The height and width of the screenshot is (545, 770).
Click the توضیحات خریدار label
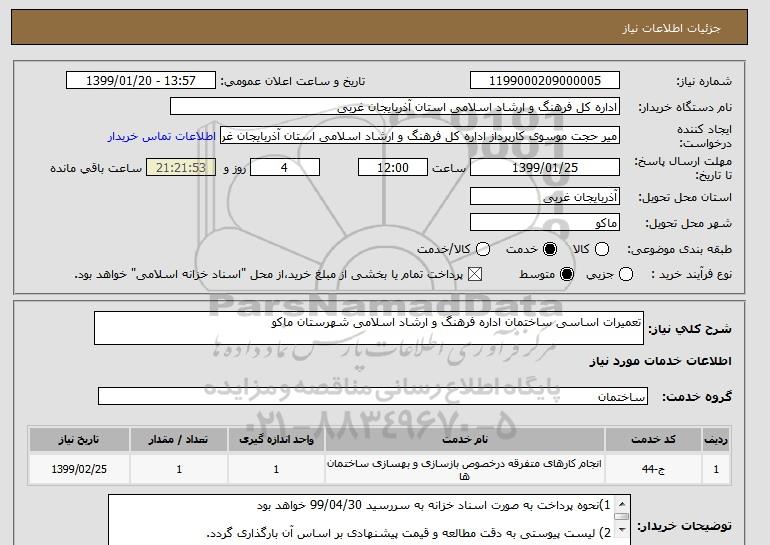click(x=685, y=526)
